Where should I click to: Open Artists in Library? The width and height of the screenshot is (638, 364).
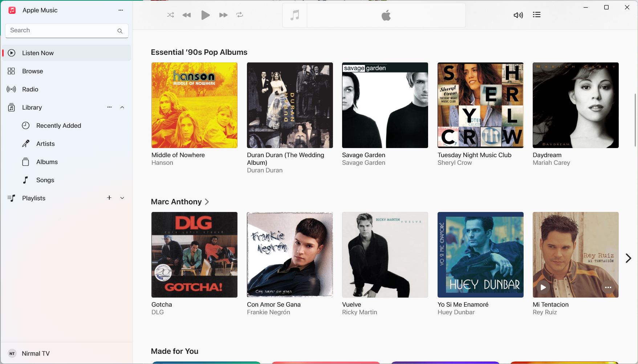[x=67, y=144]
